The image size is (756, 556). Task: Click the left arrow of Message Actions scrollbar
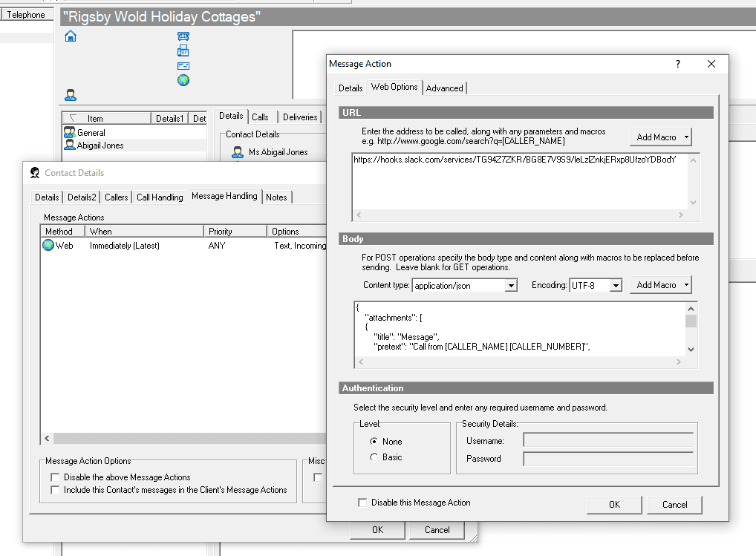pyautogui.click(x=47, y=438)
